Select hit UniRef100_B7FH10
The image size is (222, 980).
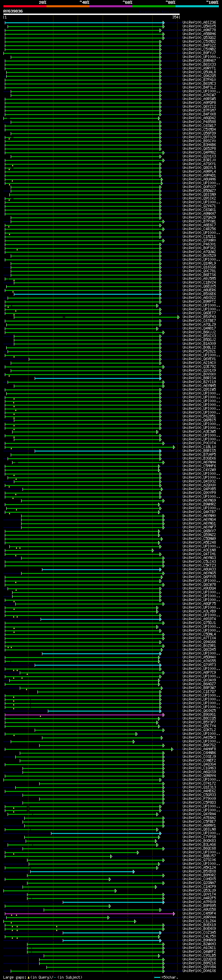coord(199,80)
